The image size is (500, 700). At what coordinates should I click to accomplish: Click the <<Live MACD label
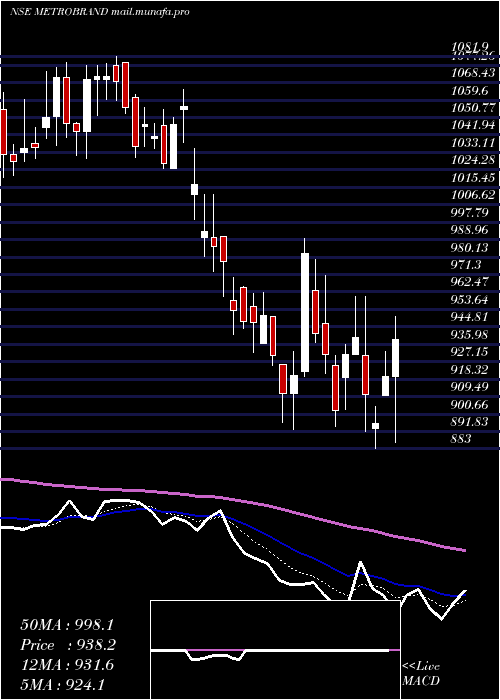pyautogui.click(x=421, y=673)
